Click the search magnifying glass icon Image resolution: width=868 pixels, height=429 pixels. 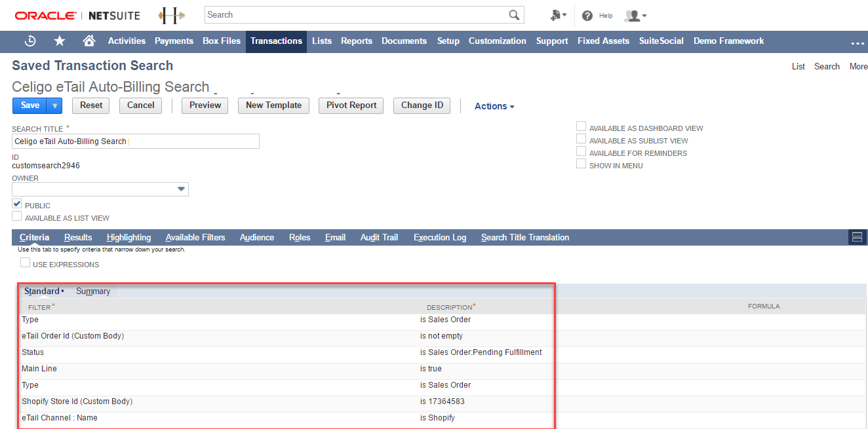[515, 15]
